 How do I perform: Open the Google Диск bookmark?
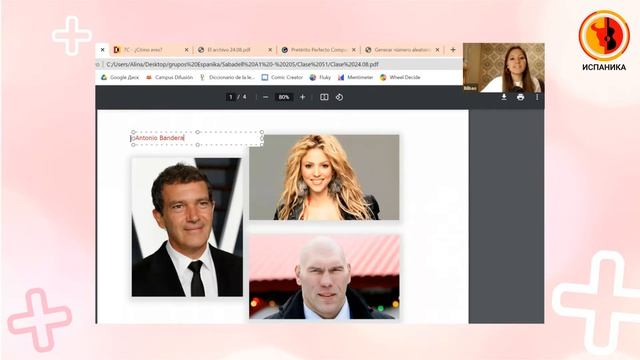coord(120,77)
